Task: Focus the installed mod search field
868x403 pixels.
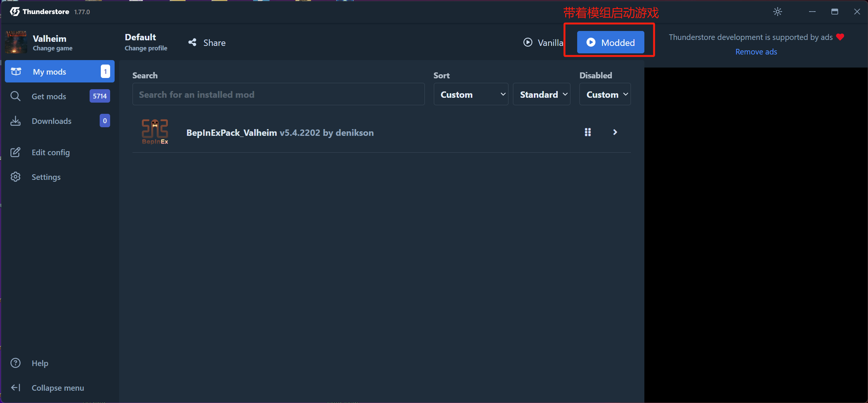Action: (x=278, y=94)
